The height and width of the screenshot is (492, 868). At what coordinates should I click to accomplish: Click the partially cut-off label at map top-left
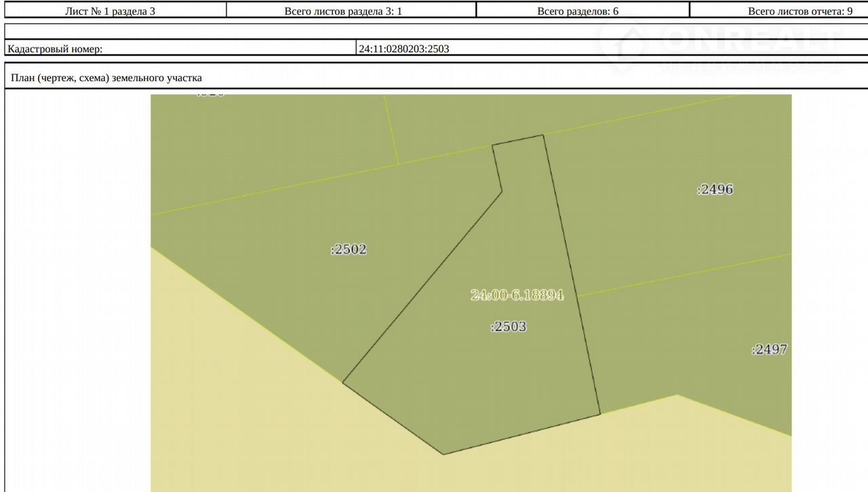click(210, 94)
